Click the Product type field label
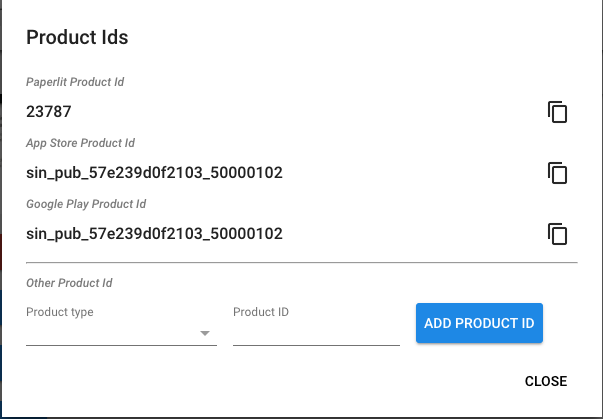The height and width of the screenshot is (419, 603). point(60,312)
